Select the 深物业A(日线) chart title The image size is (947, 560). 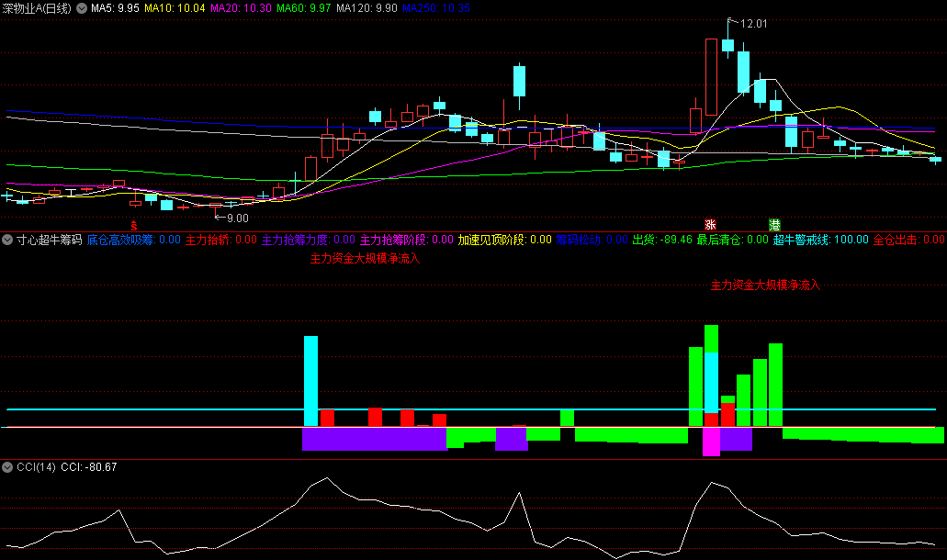coord(37,8)
